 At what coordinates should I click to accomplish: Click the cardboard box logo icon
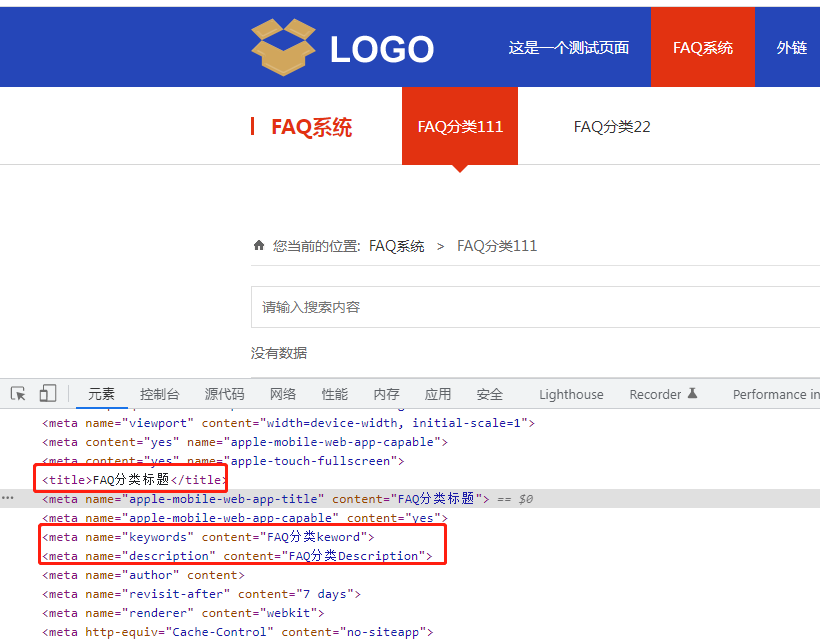tap(283, 47)
